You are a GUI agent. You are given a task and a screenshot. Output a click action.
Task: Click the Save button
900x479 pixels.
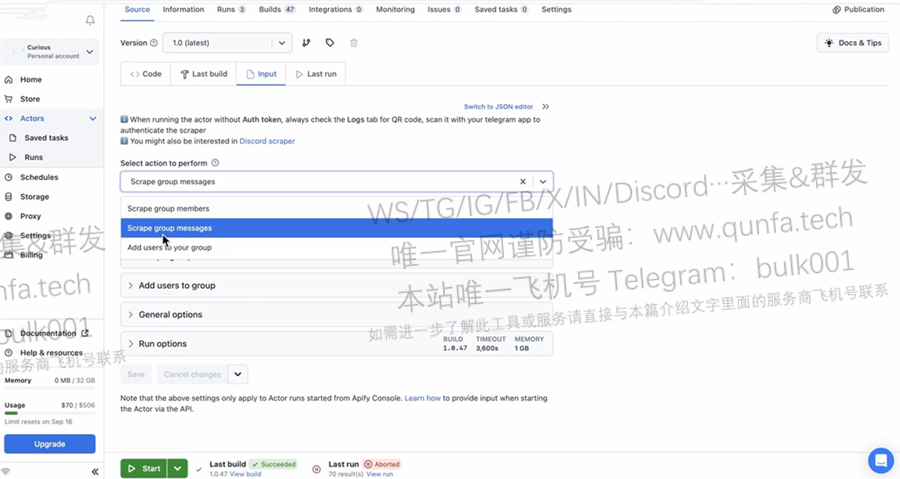tap(136, 374)
